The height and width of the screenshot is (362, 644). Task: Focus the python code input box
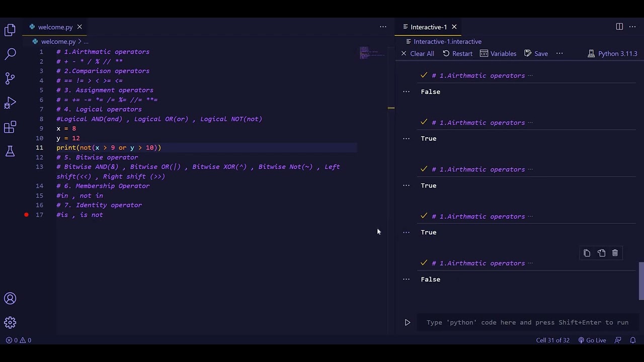(x=527, y=323)
